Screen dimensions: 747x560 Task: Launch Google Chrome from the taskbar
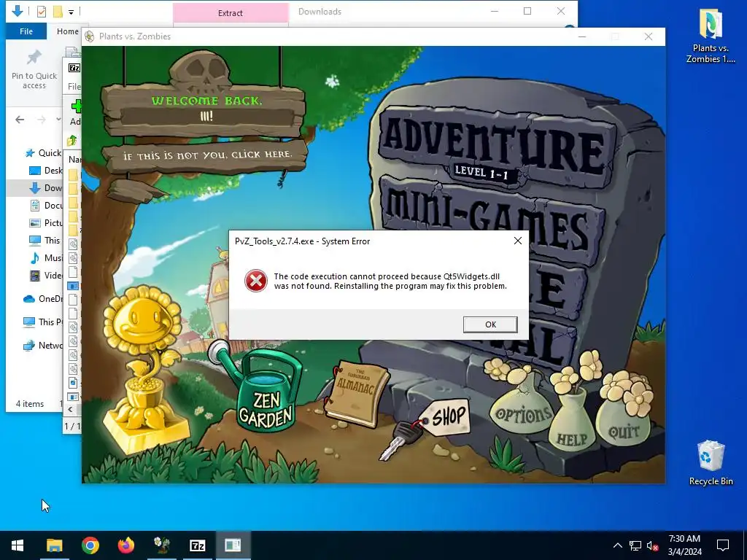pyautogui.click(x=90, y=545)
